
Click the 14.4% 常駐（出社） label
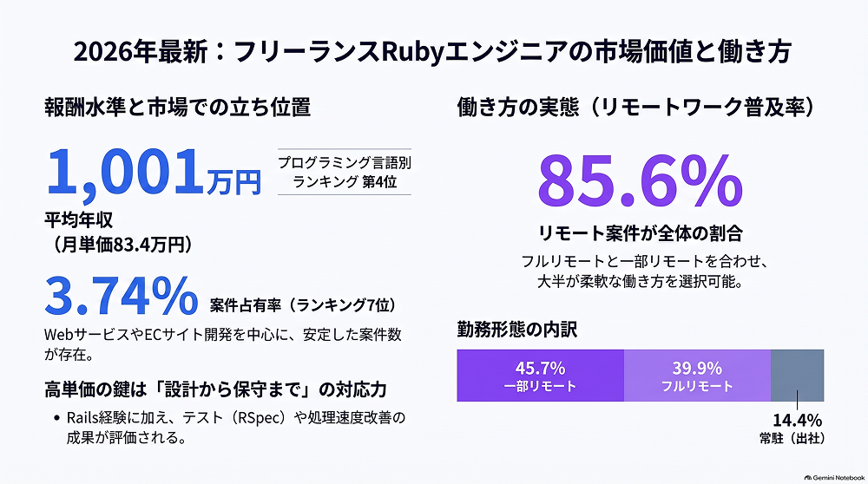pos(793,428)
